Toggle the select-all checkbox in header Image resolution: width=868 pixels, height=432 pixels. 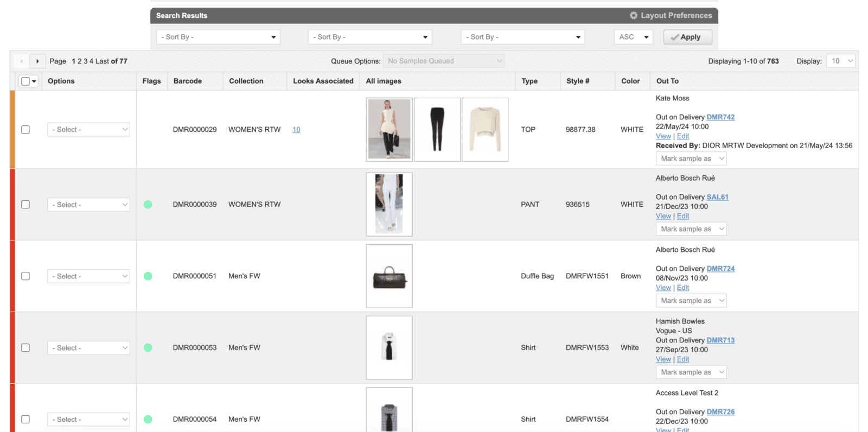click(25, 81)
